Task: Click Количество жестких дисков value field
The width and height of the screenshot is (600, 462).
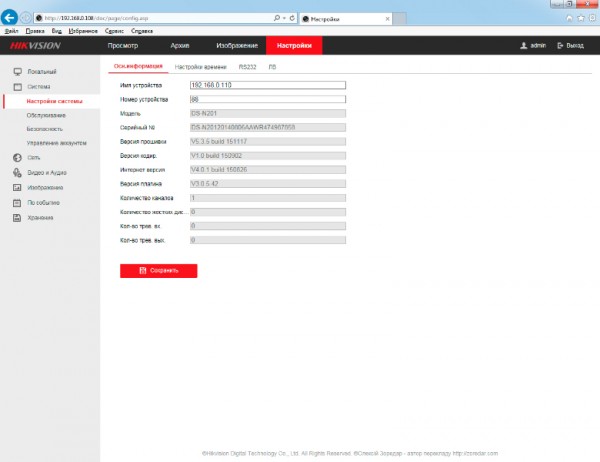Action: [x=268, y=212]
